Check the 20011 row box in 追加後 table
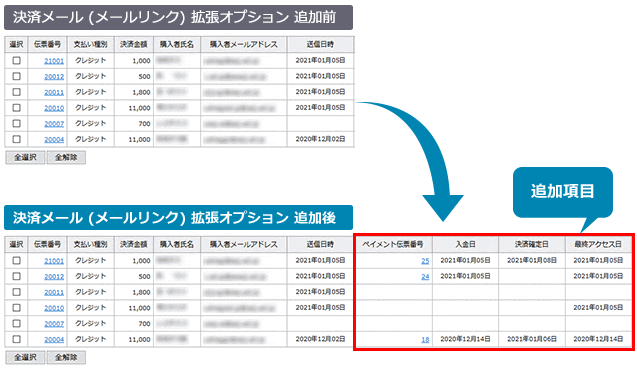 [16, 292]
